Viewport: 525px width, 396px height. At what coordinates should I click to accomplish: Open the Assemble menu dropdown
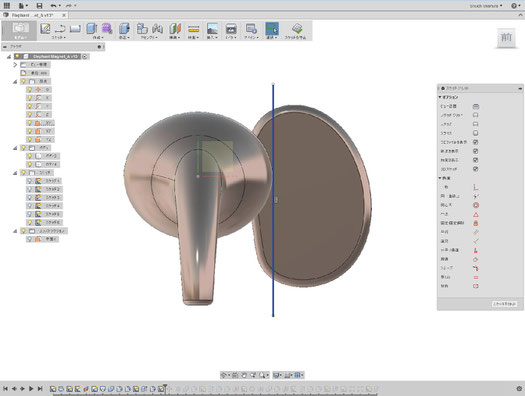click(x=149, y=37)
